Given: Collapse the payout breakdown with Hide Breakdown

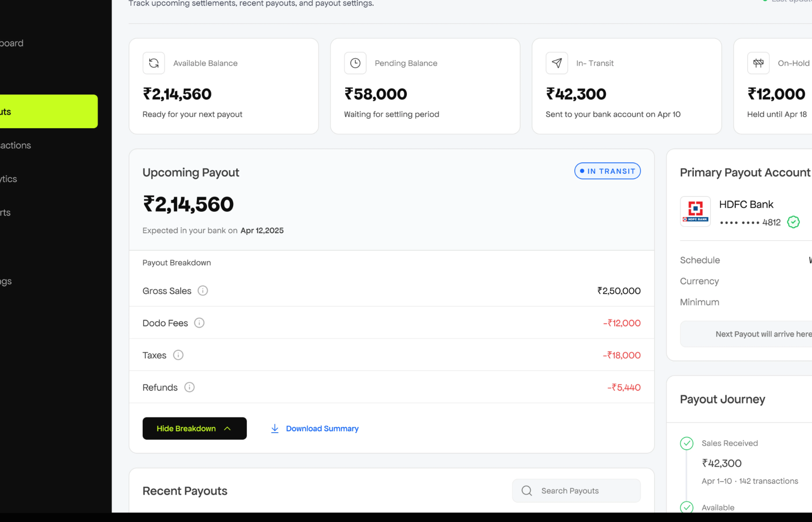Looking at the screenshot, I should click(195, 428).
